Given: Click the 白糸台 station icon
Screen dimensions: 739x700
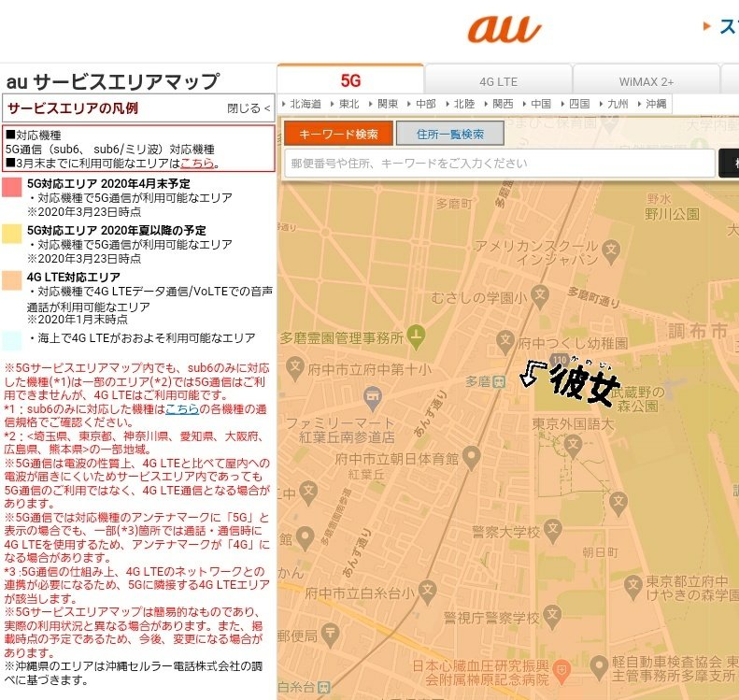Looking at the screenshot, I should (x=324, y=687).
